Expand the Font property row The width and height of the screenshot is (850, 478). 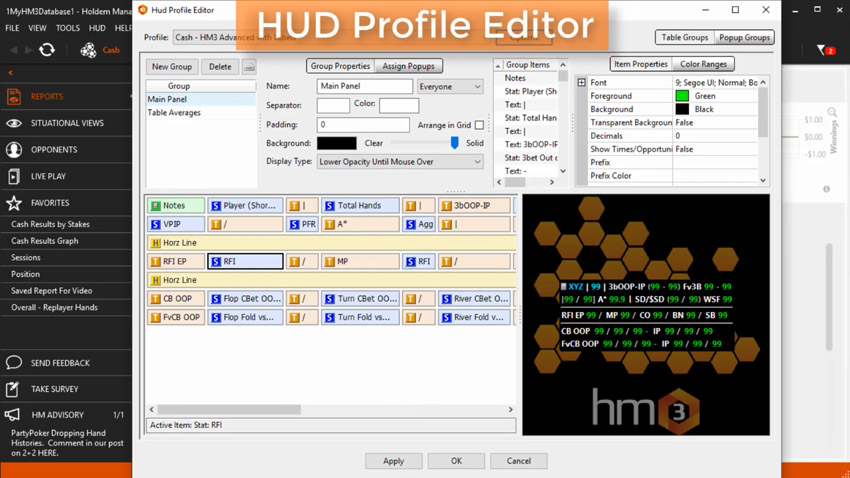click(x=582, y=82)
